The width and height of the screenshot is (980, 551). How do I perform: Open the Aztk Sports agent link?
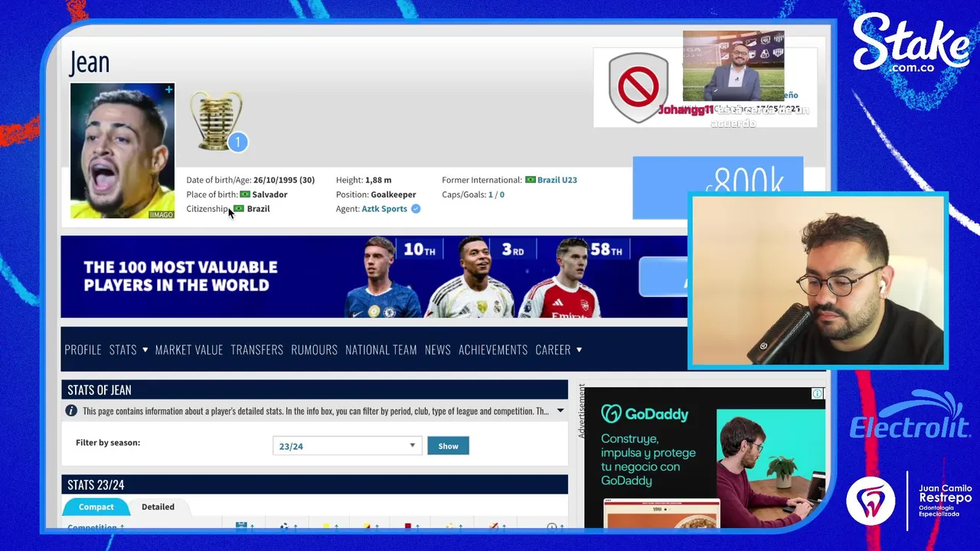point(384,209)
